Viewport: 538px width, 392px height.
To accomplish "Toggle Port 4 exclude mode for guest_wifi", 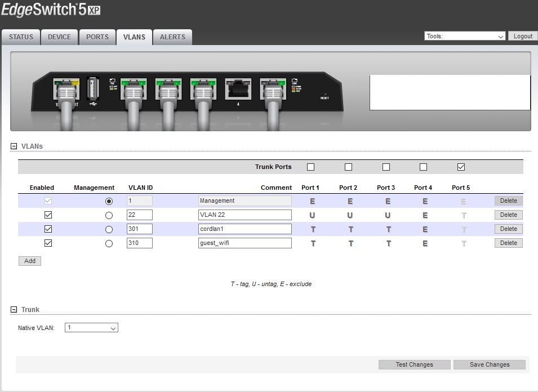I will [x=425, y=243].
